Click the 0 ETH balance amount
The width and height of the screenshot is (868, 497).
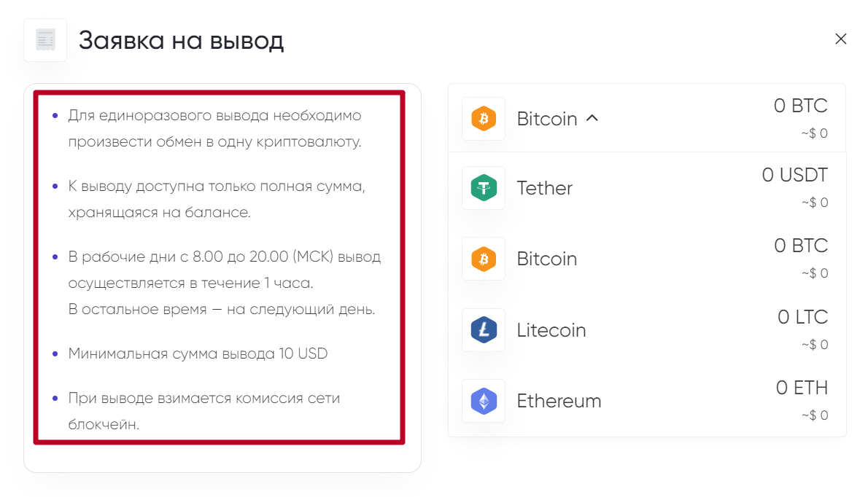[802, 388]
